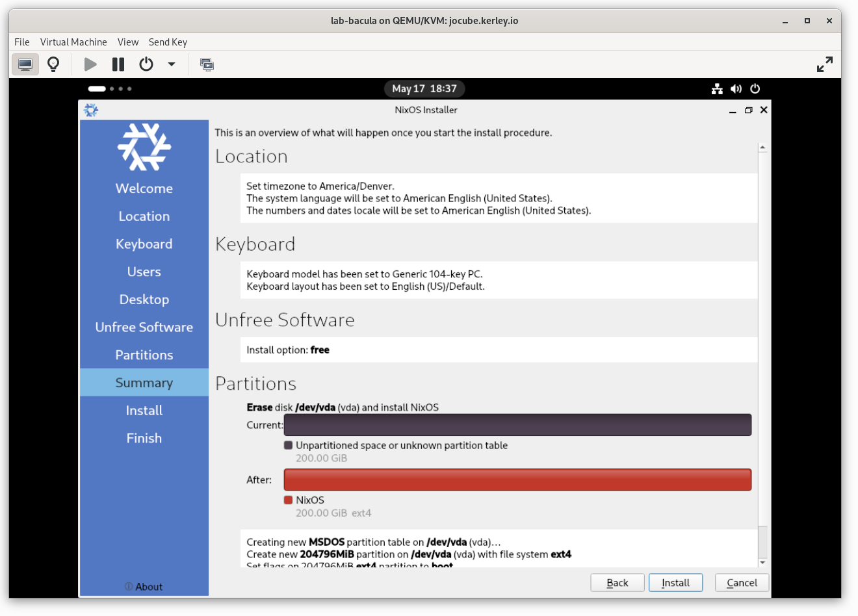Click summary scrollbar down arrow
This screenshot has width=858, height=616.
762,563
